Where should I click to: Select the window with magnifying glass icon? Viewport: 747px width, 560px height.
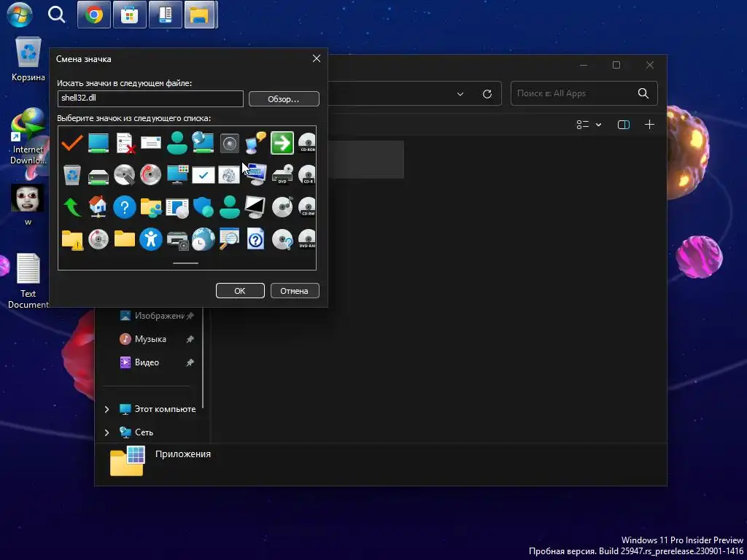click(x=229, y=239)
